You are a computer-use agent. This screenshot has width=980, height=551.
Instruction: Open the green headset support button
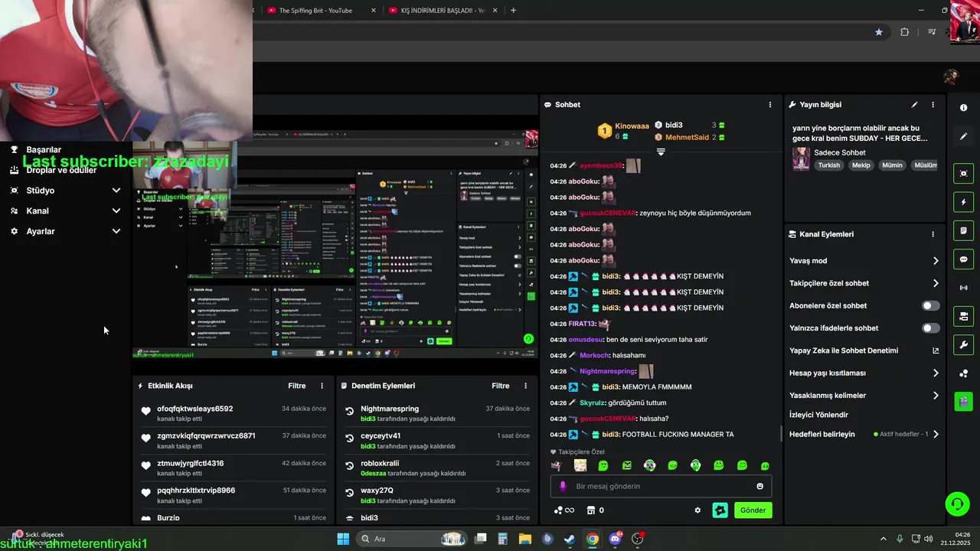click(x=957, y=504)
